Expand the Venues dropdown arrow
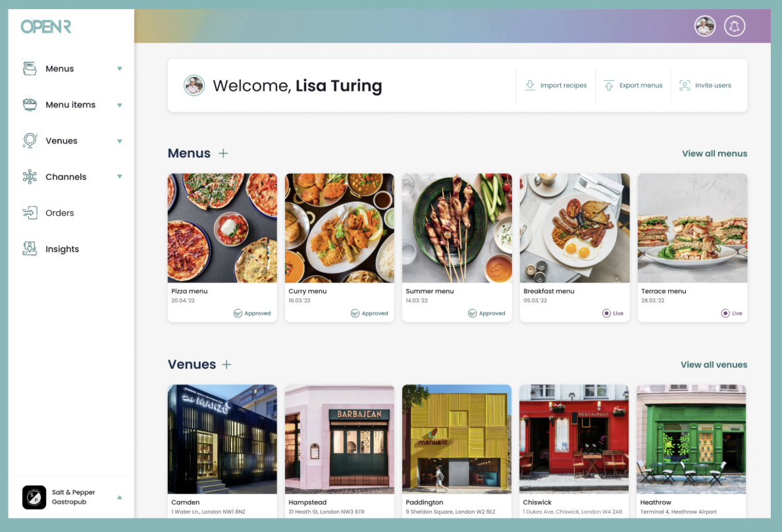This screenshot has width=782, height=532. coord(120,142)
